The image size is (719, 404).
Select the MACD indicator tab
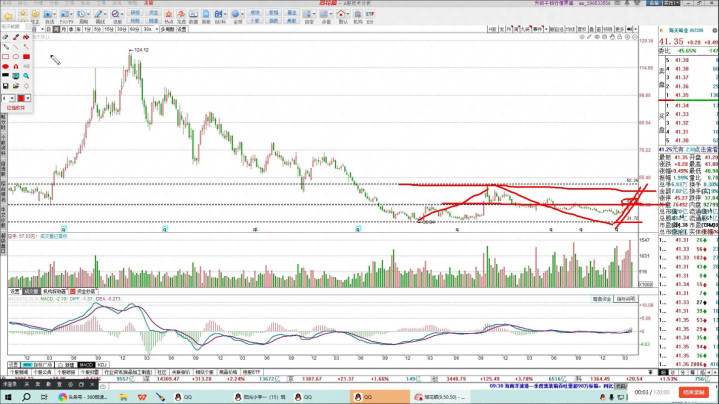click(85, 365)
